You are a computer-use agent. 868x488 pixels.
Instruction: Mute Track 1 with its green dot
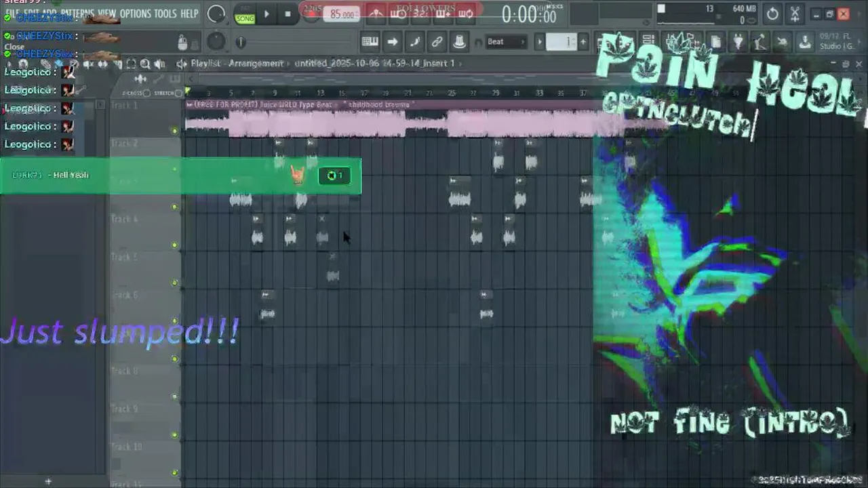click(175, 131)
